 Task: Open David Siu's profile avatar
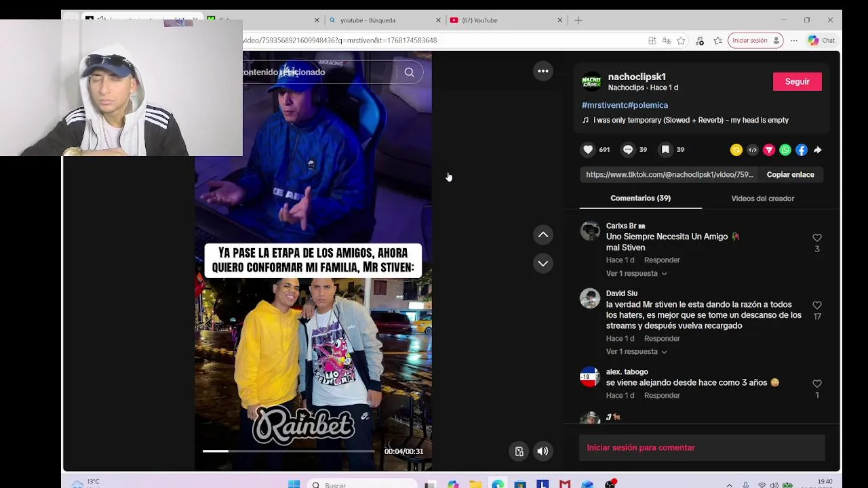590,299
